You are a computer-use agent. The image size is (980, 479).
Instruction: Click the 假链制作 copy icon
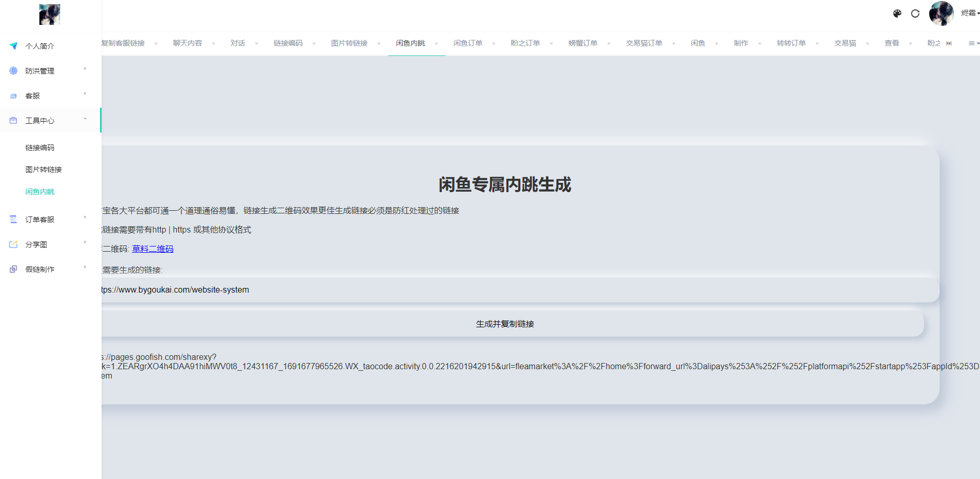[x=13, y=269]
